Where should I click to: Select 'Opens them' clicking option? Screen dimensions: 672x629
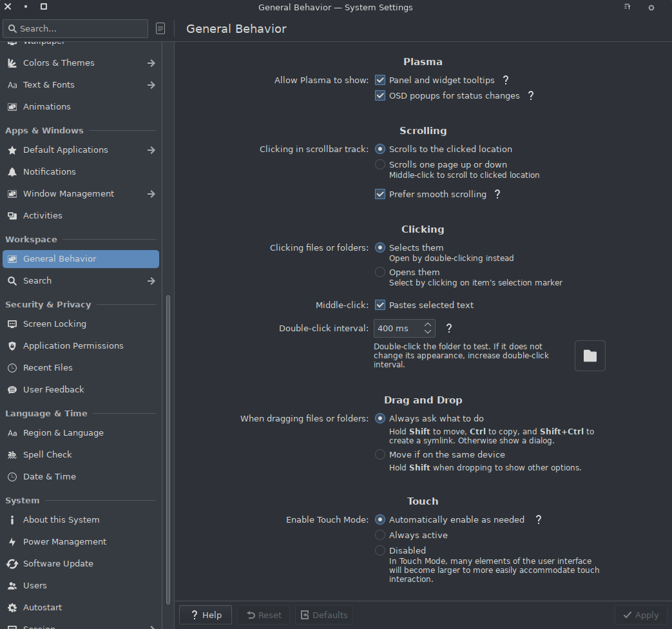[x=380, y=273]
